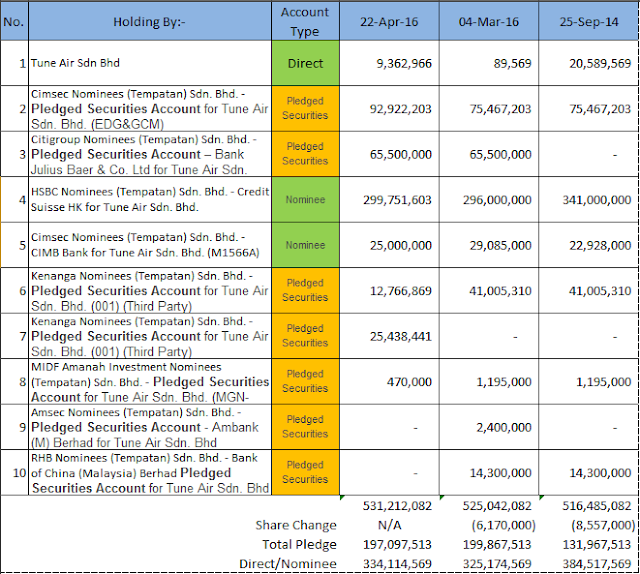Select the 04-Mar-16 column header
The height and width of the screenshot is (574, 640).
pos(489,21)
